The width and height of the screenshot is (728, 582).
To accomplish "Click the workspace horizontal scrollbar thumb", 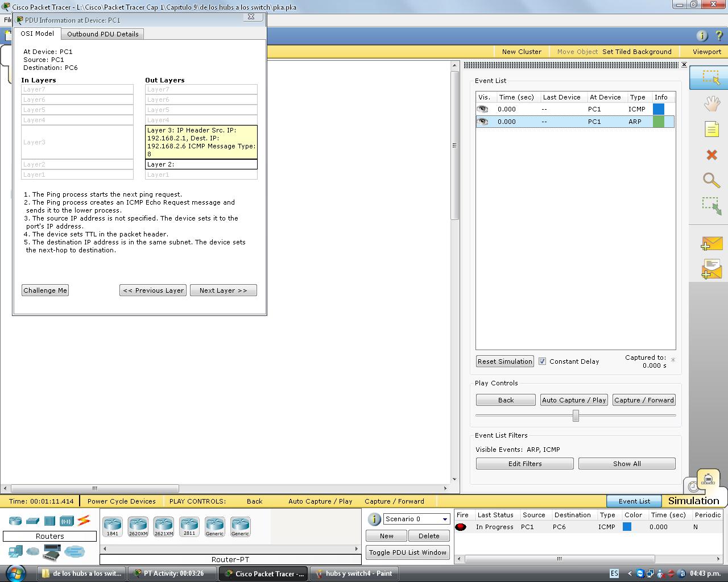I will pos(95,488).
